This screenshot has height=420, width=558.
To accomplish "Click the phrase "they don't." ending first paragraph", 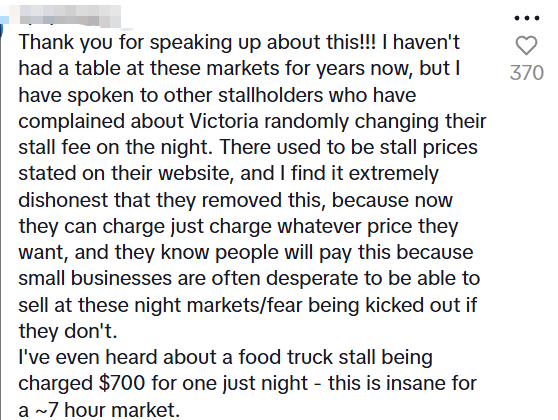I will (x=68, y=331).
